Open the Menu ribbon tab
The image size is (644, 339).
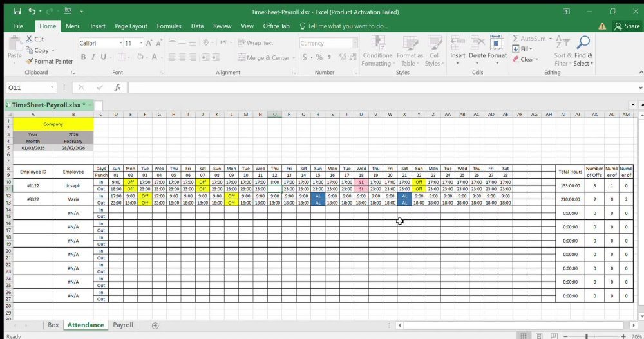73,26
